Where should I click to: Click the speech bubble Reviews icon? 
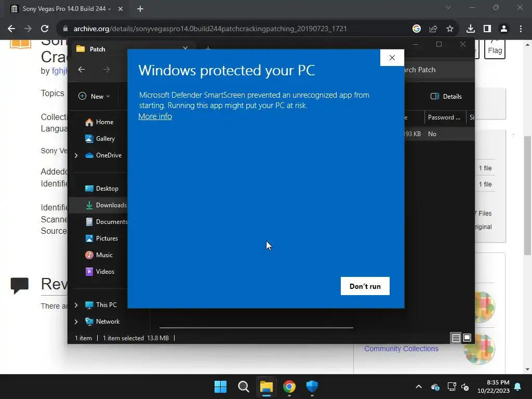(20, 285)
